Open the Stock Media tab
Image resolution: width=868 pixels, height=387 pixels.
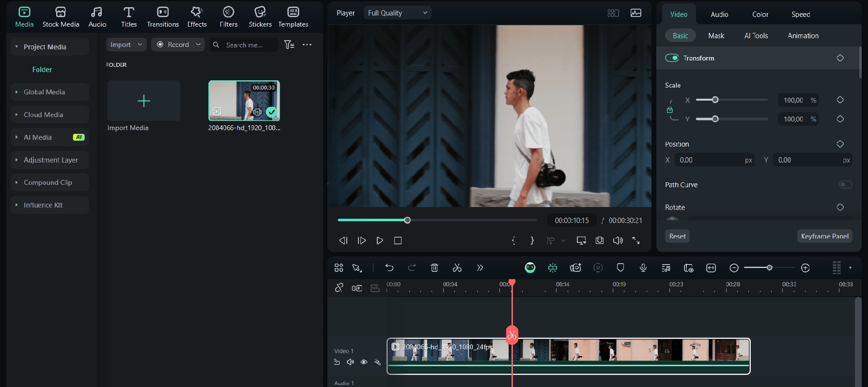pyautogui.click(x=61, y=17)
